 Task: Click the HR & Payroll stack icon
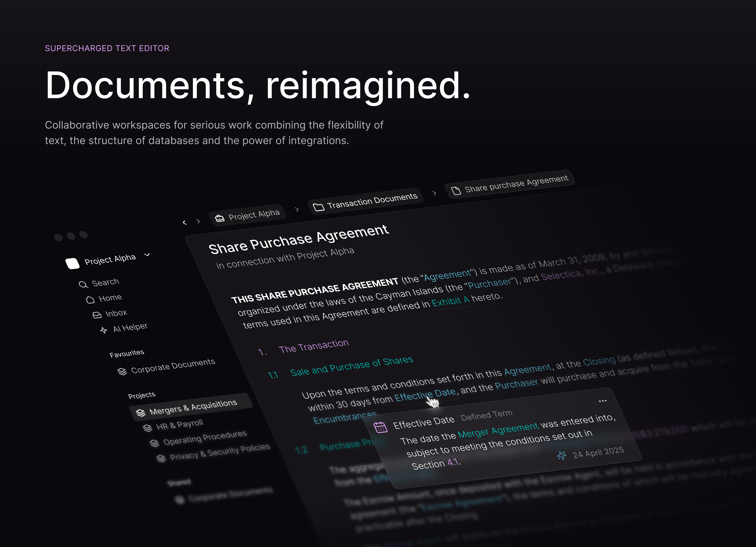(147, 428)
